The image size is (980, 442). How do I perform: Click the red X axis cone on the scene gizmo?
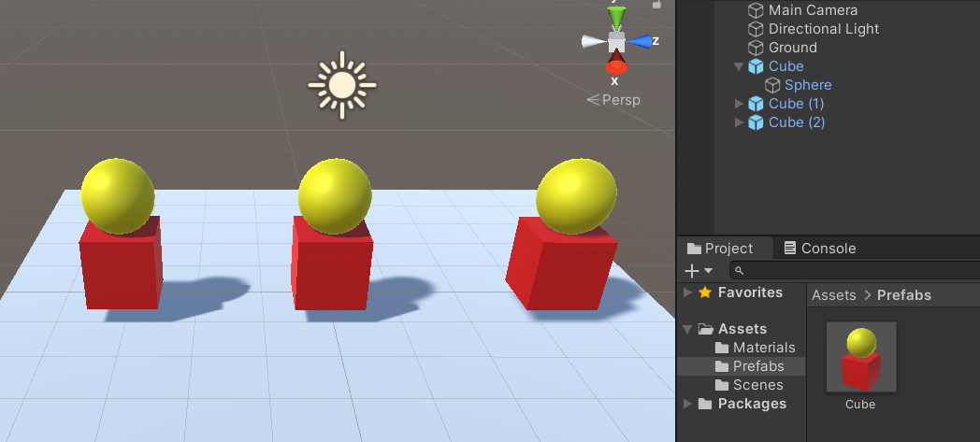[x=616, y=63]
